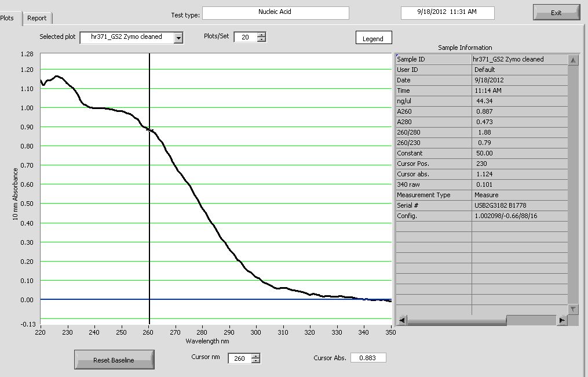Viewport: 588px width, 377px height.
Task: Click the Wavelength nm axis label
Action: [x=207, y=341]
